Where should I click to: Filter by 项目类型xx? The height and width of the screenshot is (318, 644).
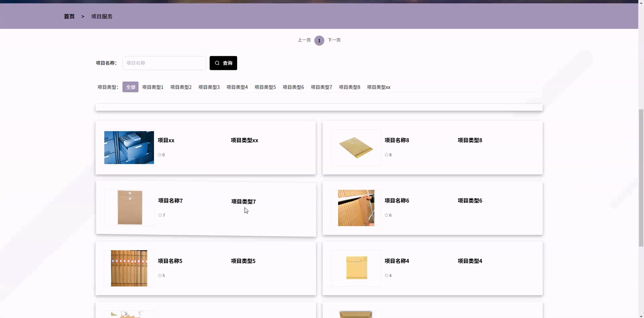378,87
